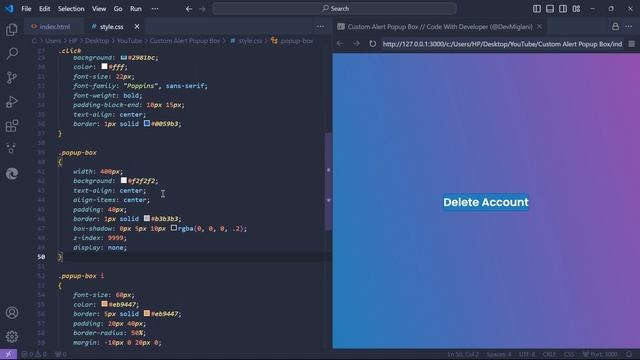The height and width of the screenshot is (360, 640).
Task: Open browser preview address bar menu icon
Action: 631,44
